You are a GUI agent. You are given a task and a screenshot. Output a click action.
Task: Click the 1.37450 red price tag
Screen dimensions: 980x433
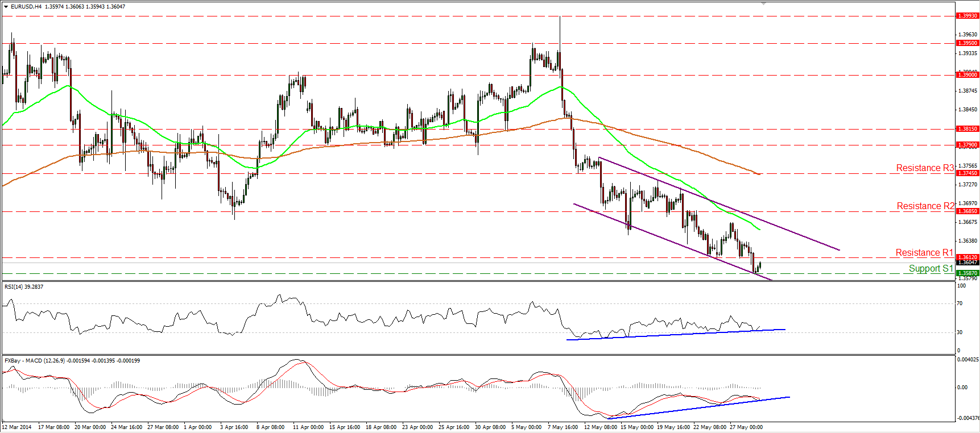967,173
